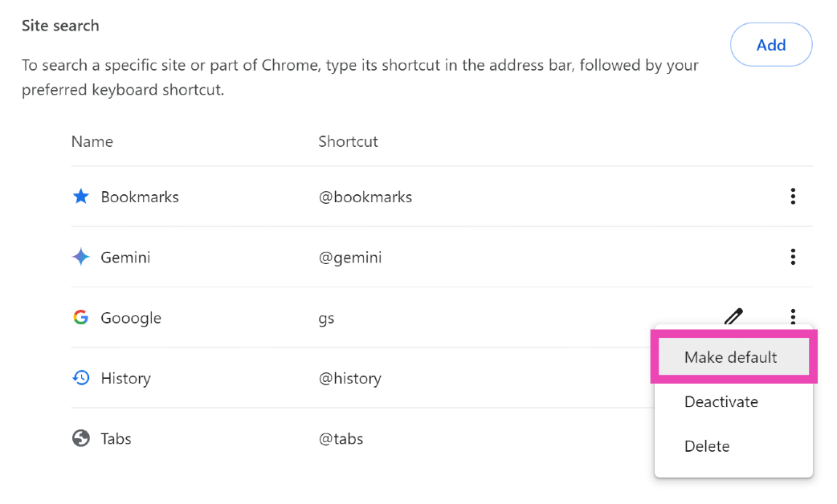
Task: Choose Make default from the menu
Action: pos(731,357)
